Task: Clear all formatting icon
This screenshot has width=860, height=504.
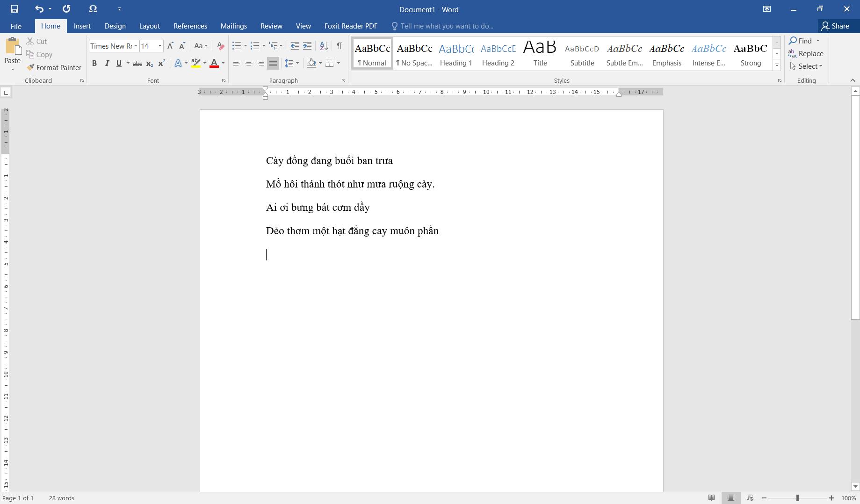Action: pos(221,46)
